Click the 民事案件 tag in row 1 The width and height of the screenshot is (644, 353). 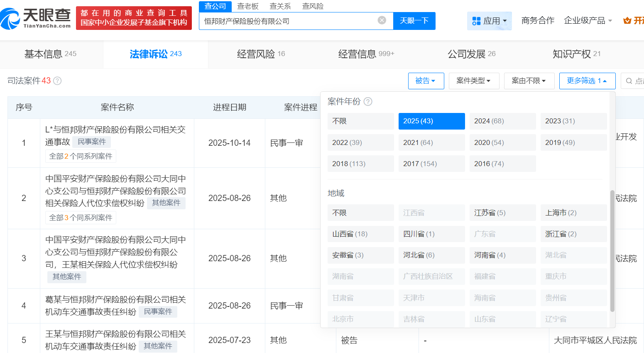click(92, 142)
